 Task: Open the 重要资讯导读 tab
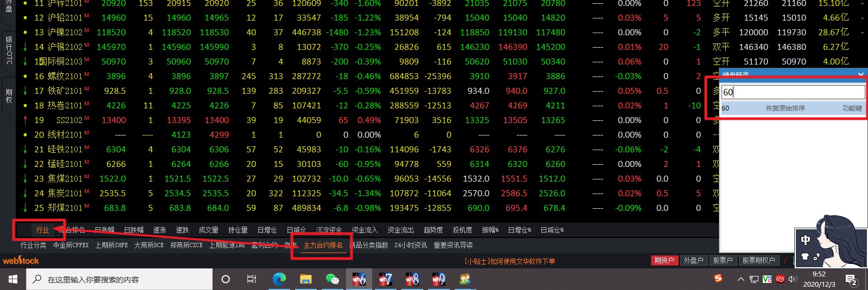point(453,246)
